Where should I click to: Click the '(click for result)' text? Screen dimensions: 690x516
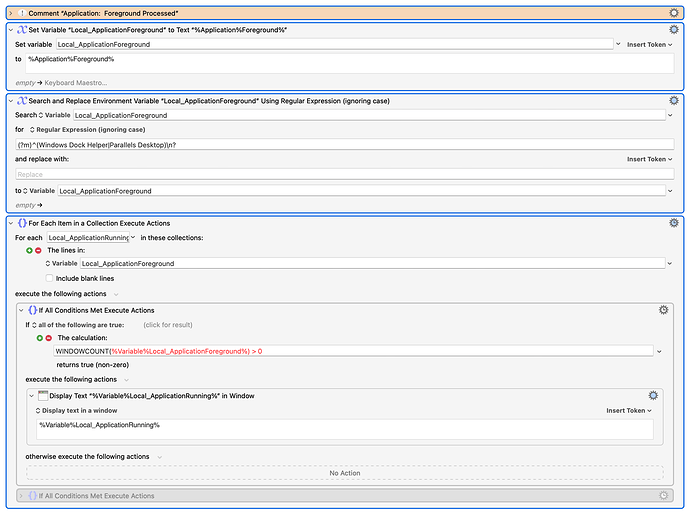[x=167, y=325]
